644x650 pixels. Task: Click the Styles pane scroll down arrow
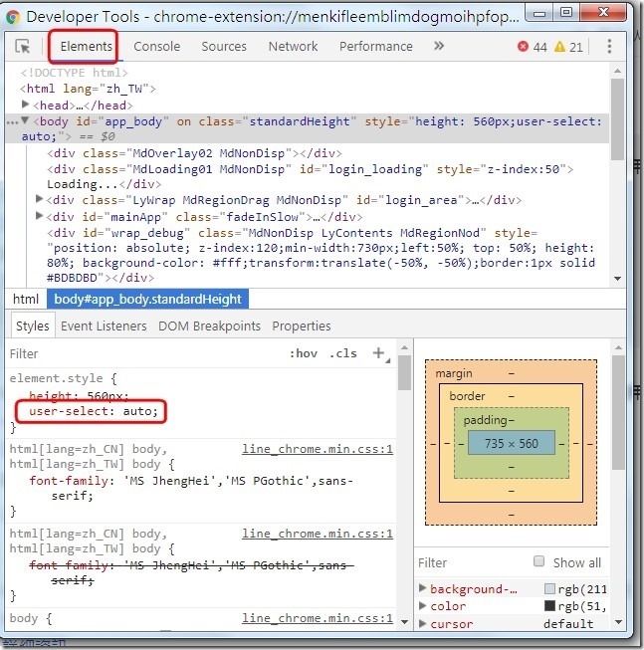404,622
